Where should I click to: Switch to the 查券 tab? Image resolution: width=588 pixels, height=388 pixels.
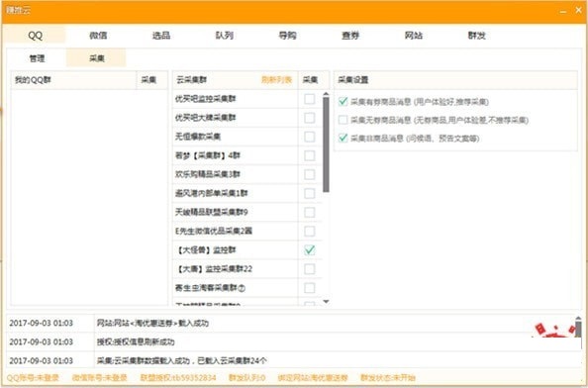point(350,36)
